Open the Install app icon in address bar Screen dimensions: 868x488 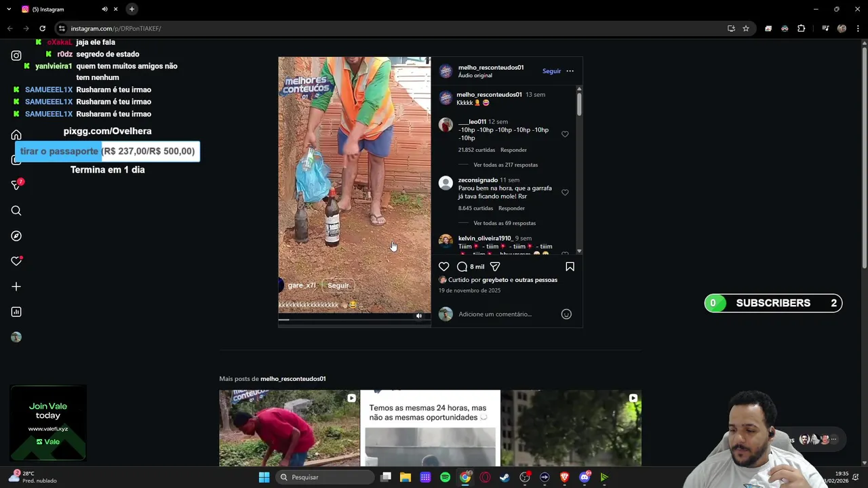[731, 28]
